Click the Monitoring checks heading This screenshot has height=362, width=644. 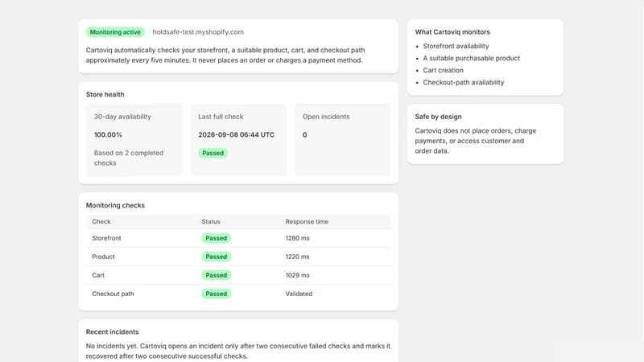(x=115, y=205)
